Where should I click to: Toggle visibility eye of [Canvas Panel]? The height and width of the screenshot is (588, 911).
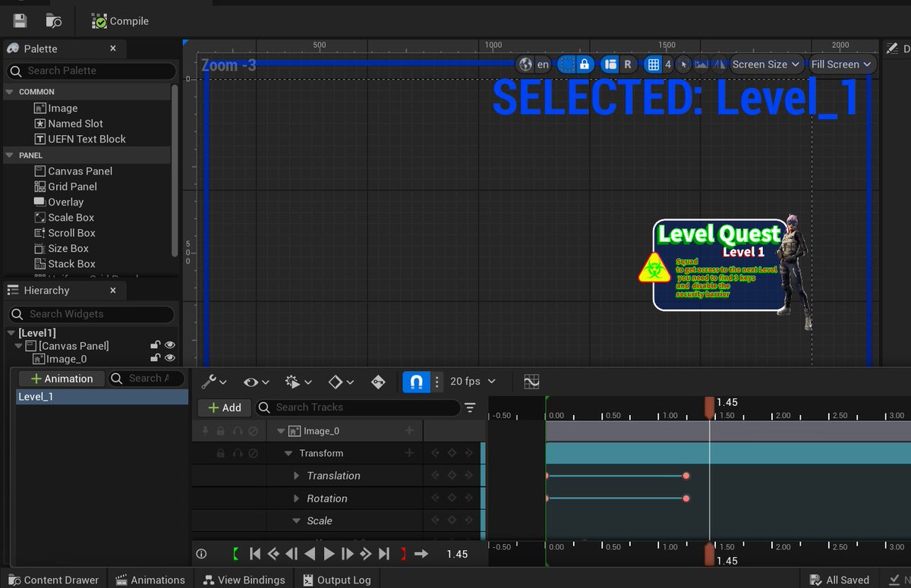pos(170,346)
